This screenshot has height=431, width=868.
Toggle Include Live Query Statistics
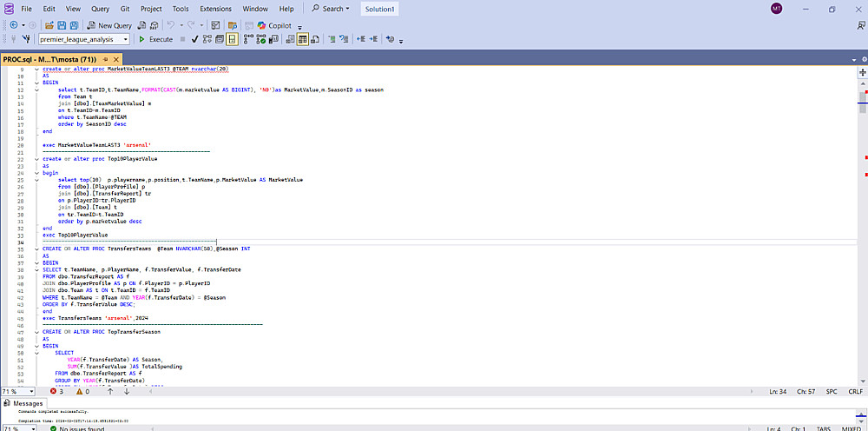pos(260,39)
